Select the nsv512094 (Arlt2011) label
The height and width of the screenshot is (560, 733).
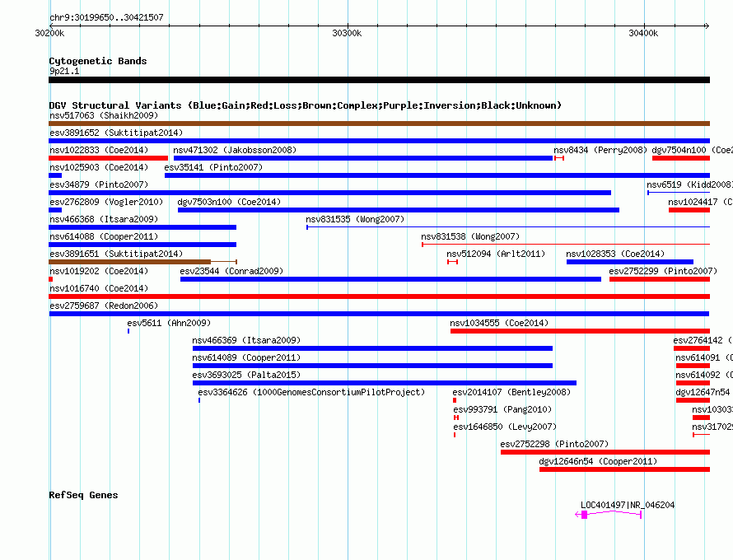click(x=496, y=254)
